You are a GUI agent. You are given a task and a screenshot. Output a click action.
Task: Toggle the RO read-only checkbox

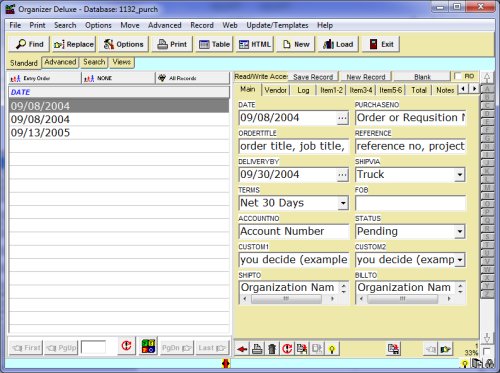pyautogui.click(x=458, y=76)
